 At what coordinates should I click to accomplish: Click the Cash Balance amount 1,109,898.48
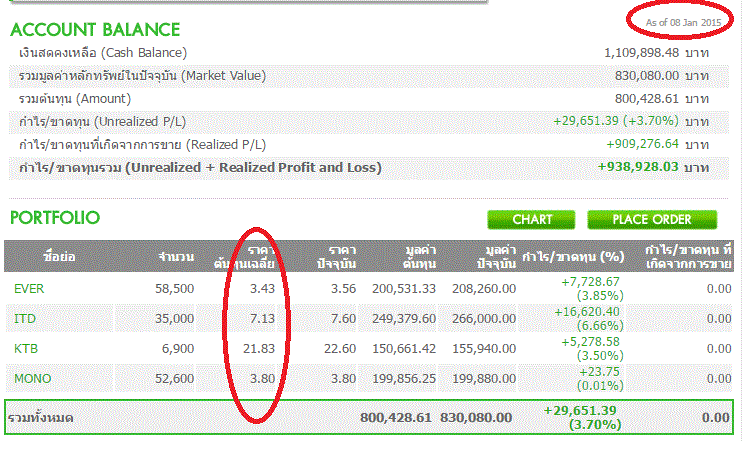pos(642,52)
